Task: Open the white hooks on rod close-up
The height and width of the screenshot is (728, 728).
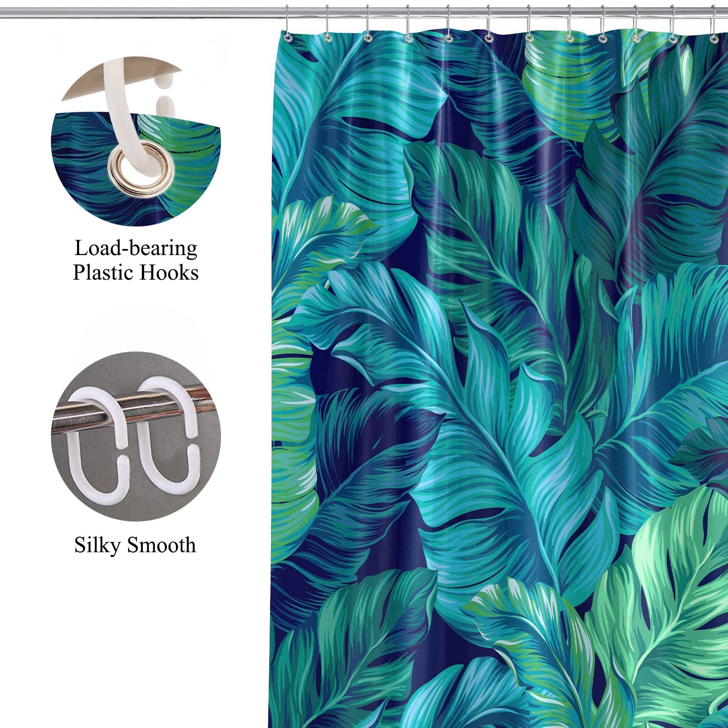Action: pyautogui.click(x=136, y=436)
